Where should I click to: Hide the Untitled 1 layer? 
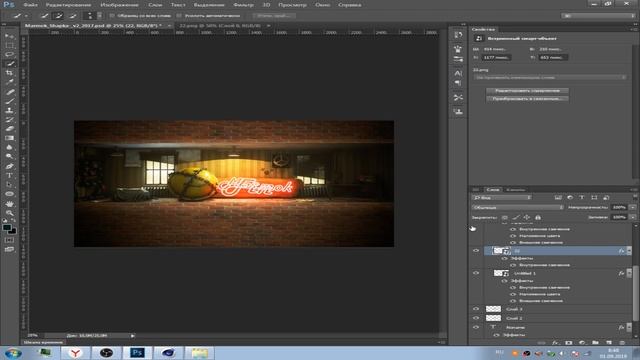[476, 273]
